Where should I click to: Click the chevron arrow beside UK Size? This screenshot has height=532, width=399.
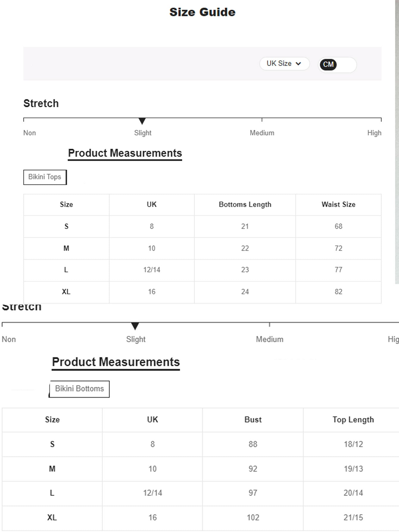coord(298,64)
